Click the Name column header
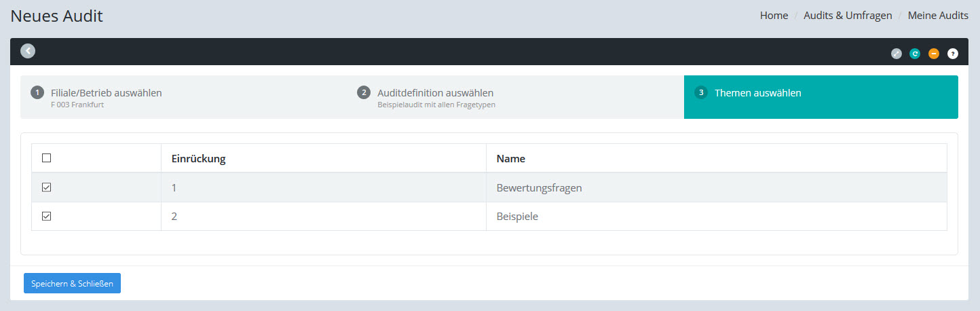 coord(510,159)
